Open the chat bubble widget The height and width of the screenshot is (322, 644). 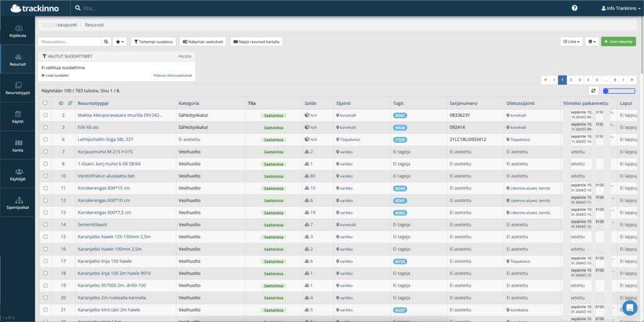(629, 307)
